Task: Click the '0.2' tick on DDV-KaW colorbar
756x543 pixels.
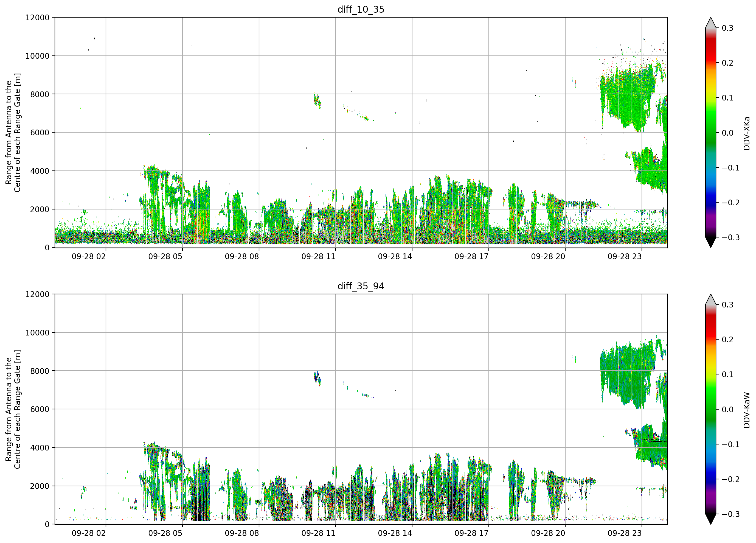Action: [728, 340]
